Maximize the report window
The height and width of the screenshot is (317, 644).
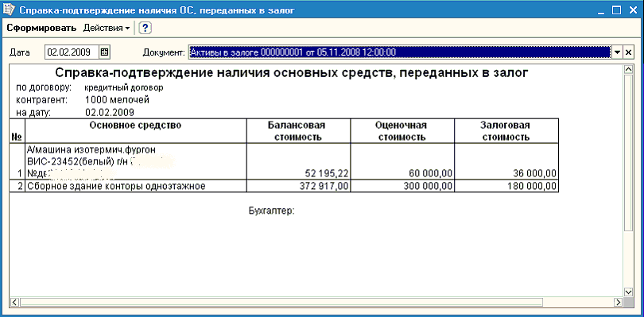(x=616, y=10)
